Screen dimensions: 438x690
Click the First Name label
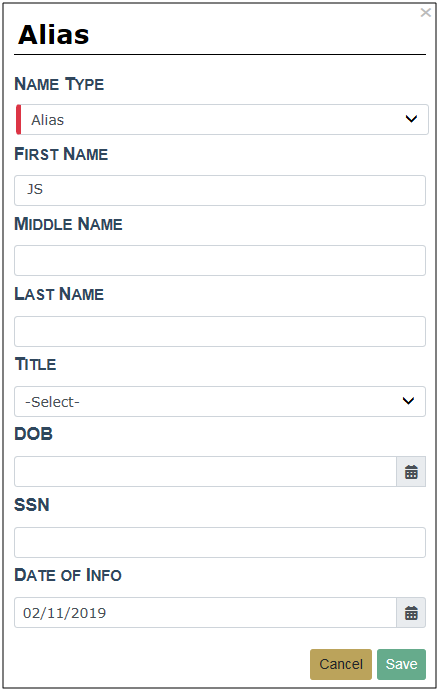point(61,154)
